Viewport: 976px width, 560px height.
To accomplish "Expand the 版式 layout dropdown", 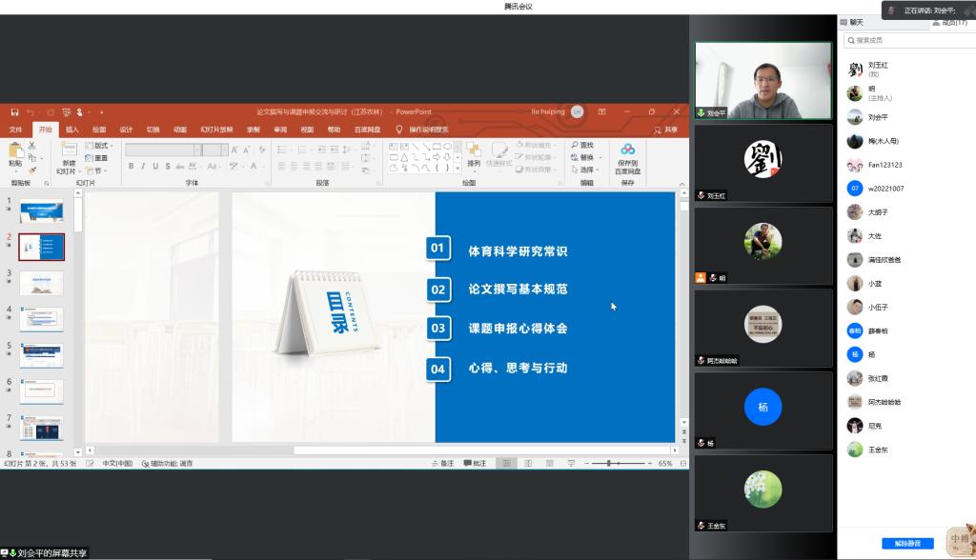I will click(99, 146).
